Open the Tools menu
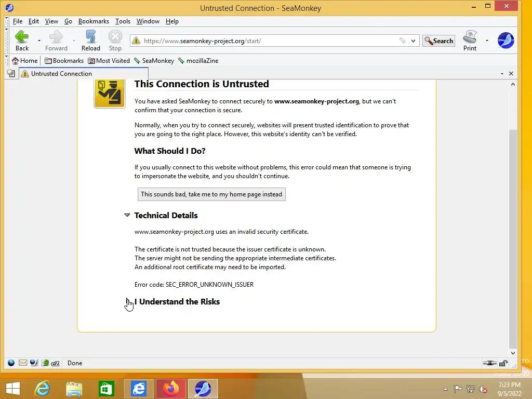Screen dimensions: 532x399 click(123, 21)
